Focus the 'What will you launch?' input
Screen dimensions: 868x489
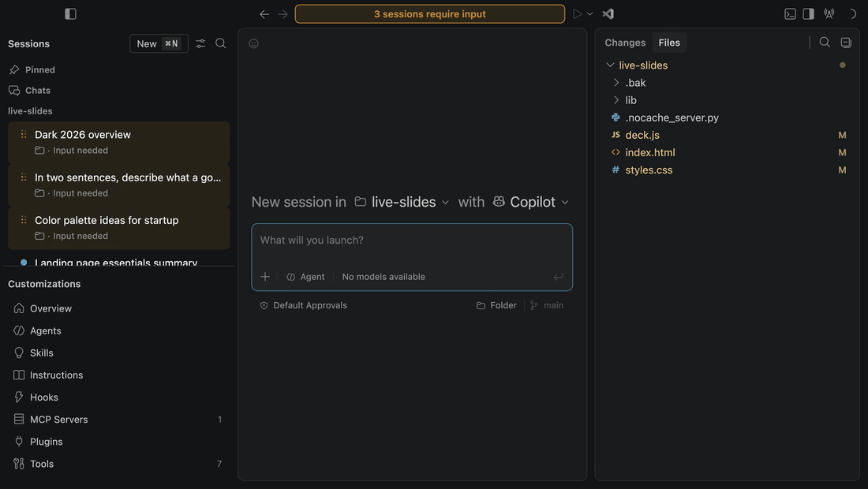pyautogui.click(x=412, y=241)
